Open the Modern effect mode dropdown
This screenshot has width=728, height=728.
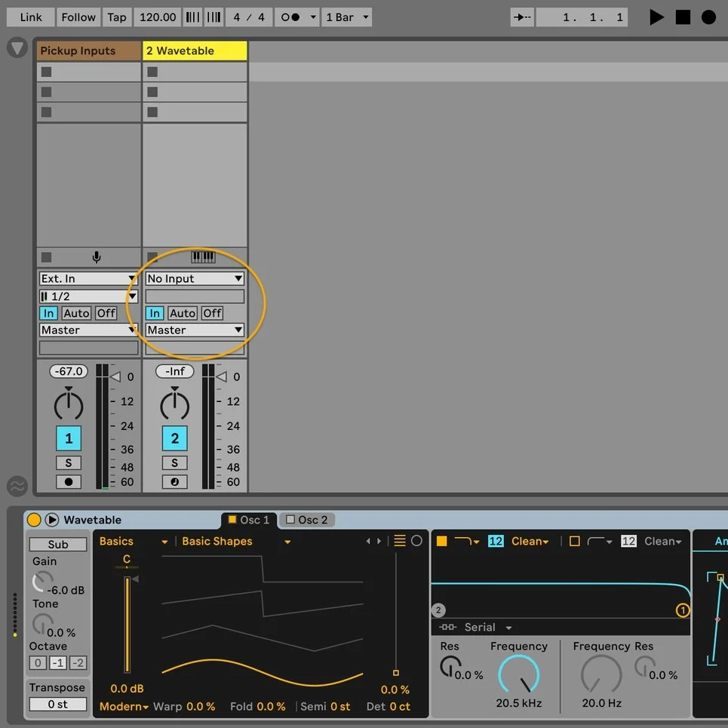click(x=124, y=706)
